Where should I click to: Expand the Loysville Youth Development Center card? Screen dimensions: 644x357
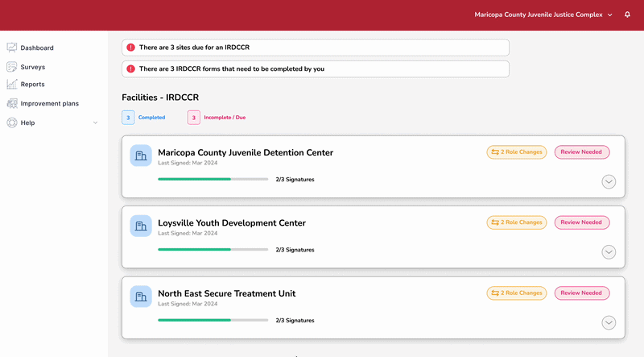coord(609,252)
